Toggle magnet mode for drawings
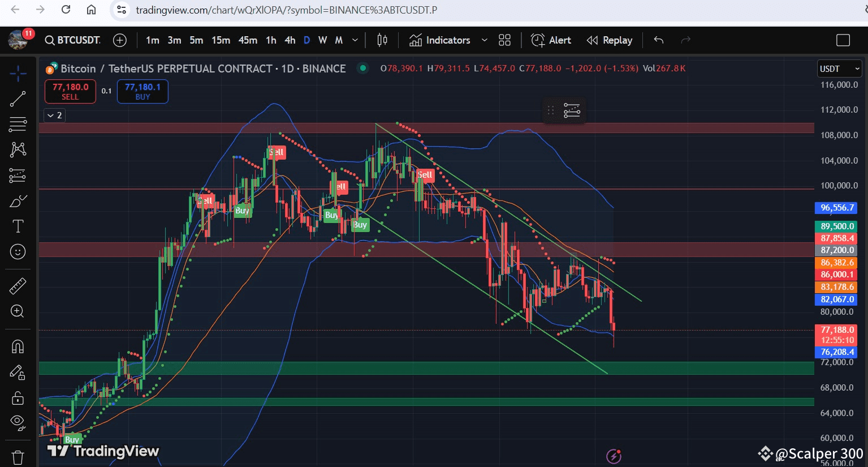Screen dimensions: 868x467 click(x=18, y=346)
